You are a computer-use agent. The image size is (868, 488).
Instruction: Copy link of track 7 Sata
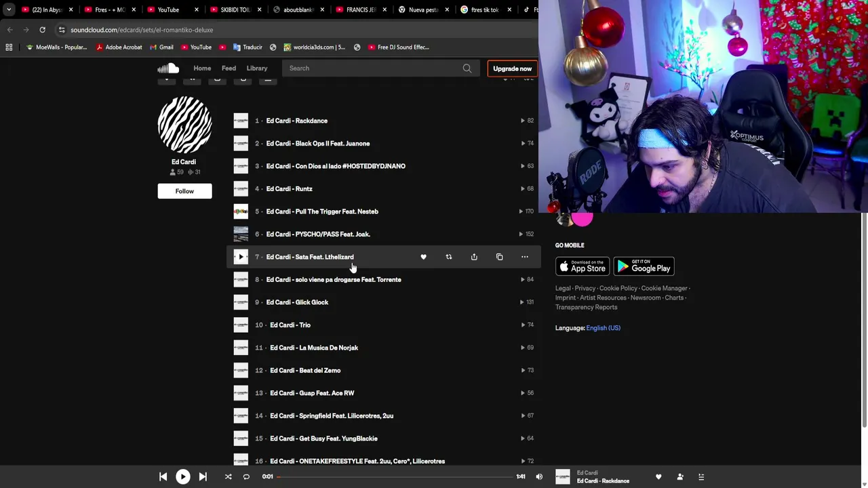click(x=499, y=257)
